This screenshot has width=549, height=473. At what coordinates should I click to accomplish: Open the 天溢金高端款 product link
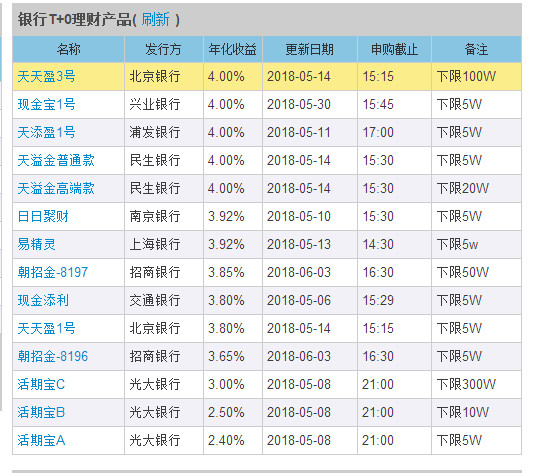pyautogui.click(x=56, y=188)
